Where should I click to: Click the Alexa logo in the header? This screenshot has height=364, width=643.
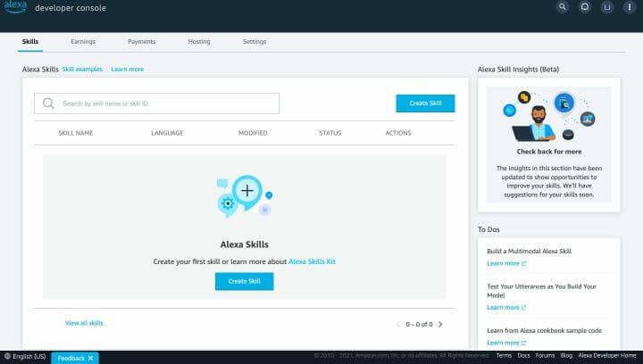pos(15,6)
